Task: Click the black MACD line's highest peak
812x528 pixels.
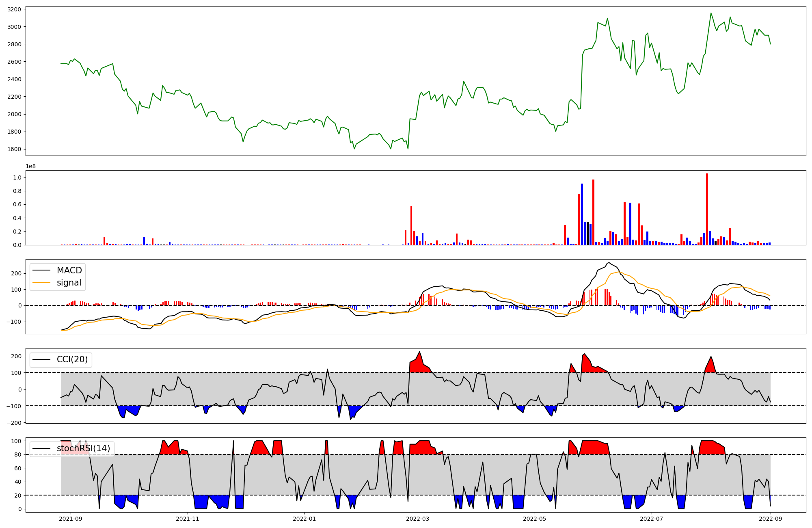Action: pyautogui.click(x=608, y=262)
